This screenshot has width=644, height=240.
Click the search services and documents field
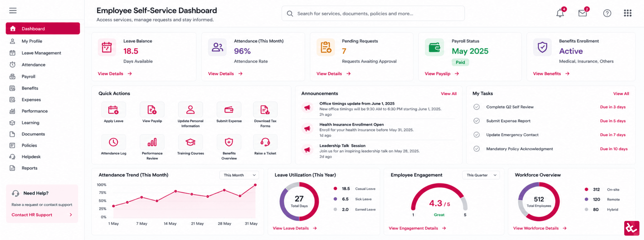[x=373, y=13]
